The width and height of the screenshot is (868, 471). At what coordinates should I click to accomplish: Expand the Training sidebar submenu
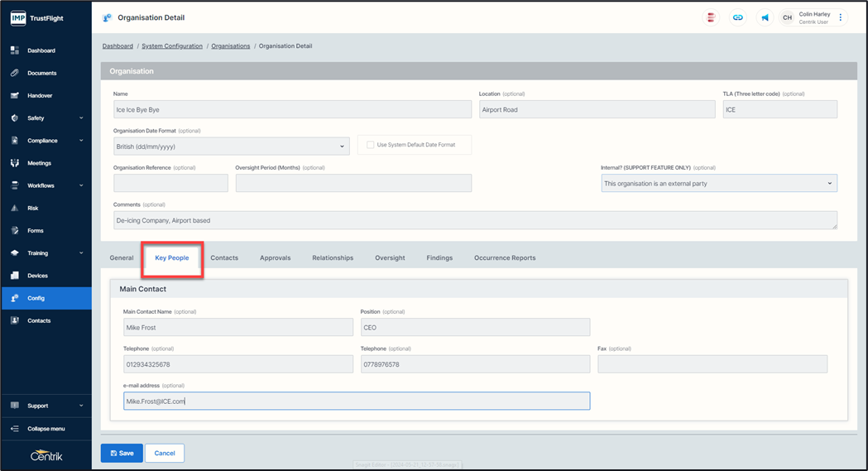click(x=81, y=253)
